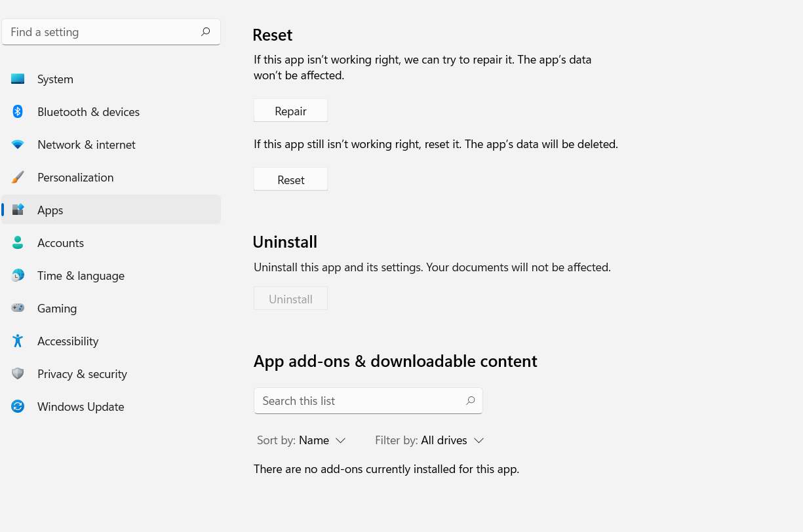The height and width of the screenshot is (532, 803).
Task: Repair the app
Action: [290, 111]
